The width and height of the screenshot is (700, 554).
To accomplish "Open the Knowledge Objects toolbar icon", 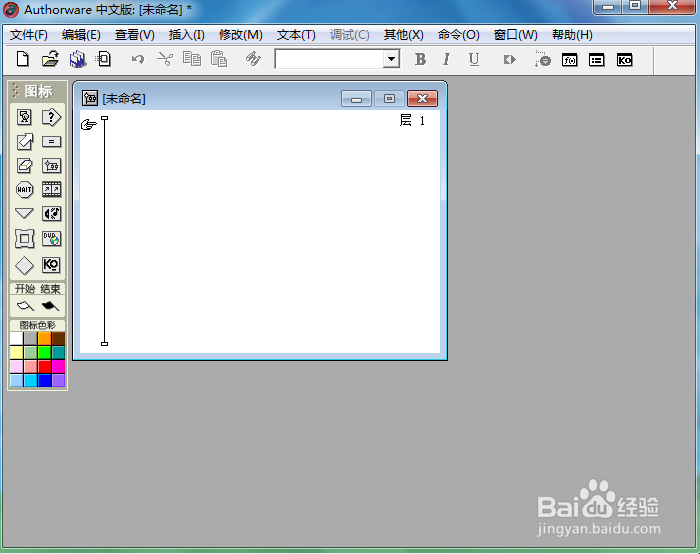I will coord(624,60).
